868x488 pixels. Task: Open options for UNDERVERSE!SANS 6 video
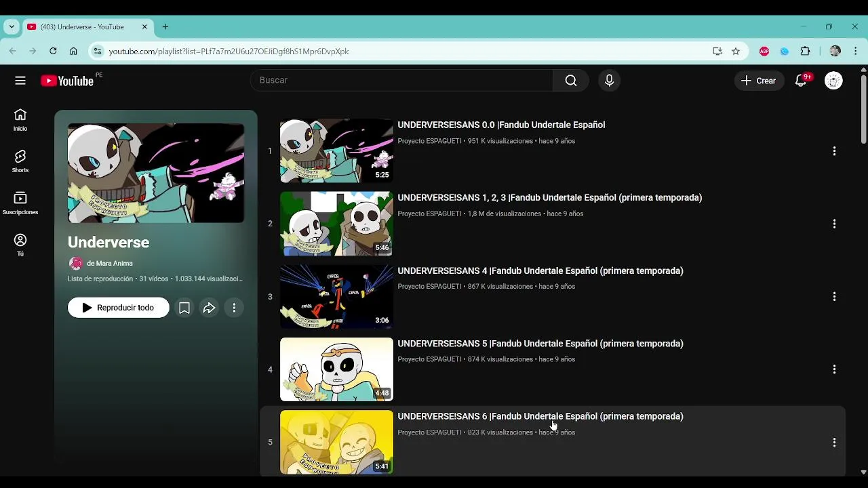[834, 443]
